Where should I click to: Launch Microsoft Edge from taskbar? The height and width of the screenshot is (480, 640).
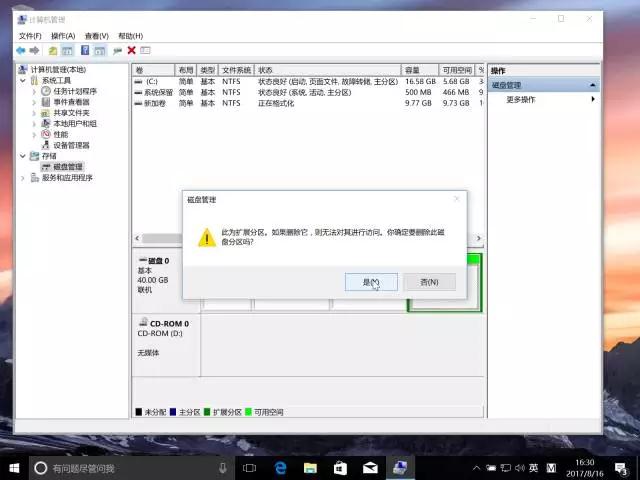click(x=280, y=468)
